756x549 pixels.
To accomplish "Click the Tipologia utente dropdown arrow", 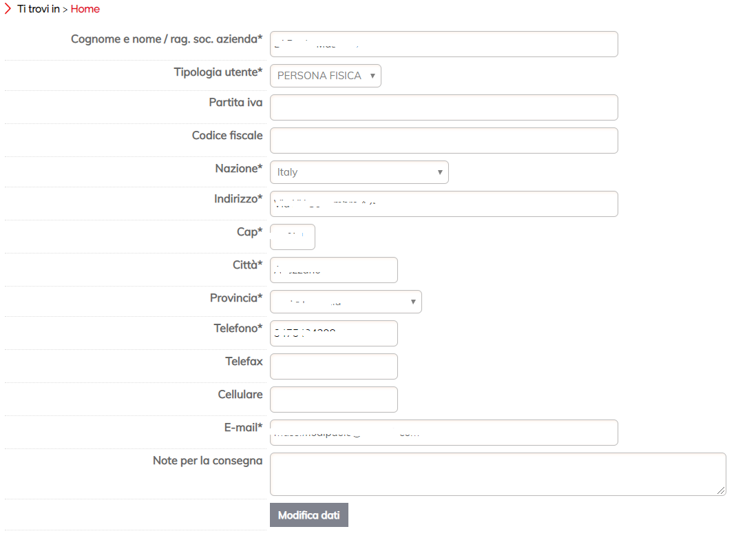I will click(x=372, y=76).
